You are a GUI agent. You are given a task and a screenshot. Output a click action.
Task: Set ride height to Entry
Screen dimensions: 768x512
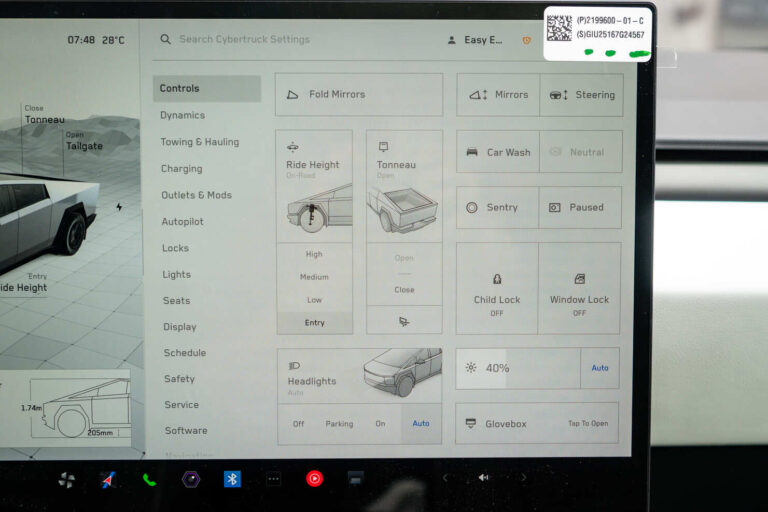coord(314,323)
